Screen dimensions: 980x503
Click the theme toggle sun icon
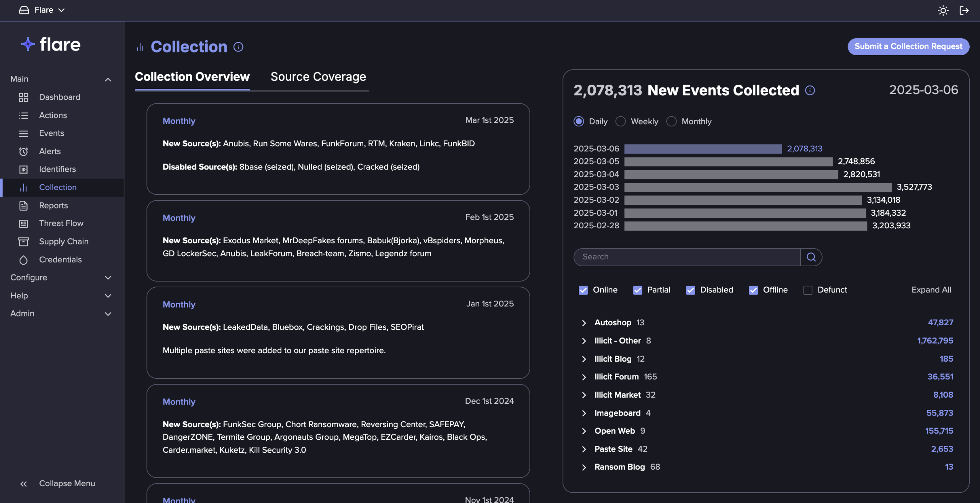click(x=943, y=10)
